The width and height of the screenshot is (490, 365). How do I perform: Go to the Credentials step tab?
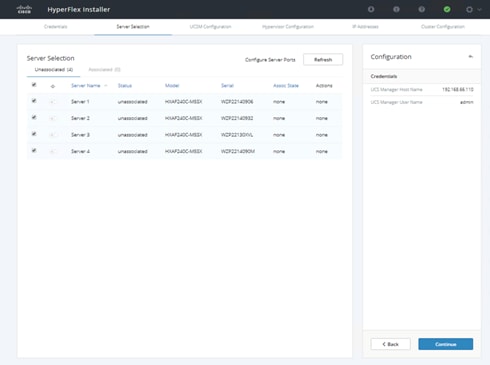[56, 27]
